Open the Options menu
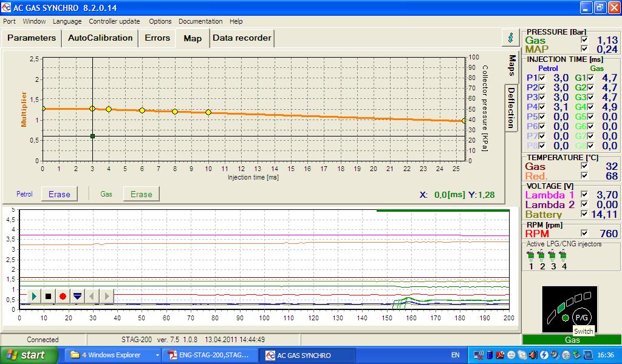 [160, 21]
